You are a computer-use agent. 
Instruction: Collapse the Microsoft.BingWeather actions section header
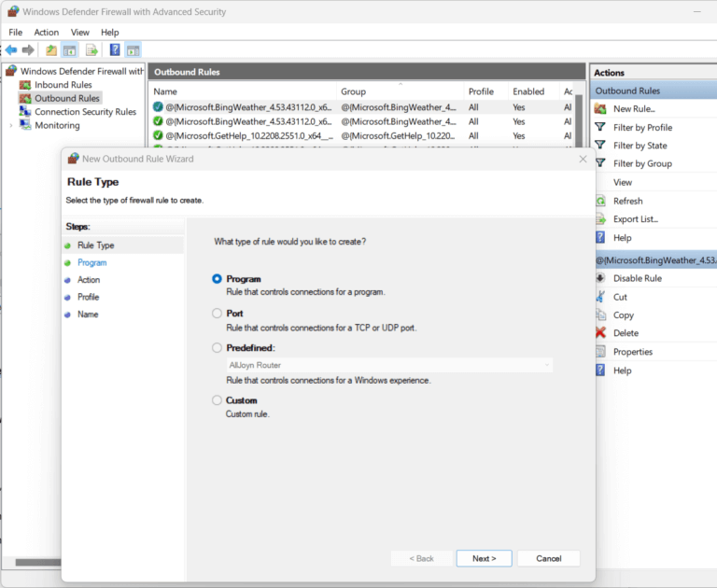tap(656, 260)
